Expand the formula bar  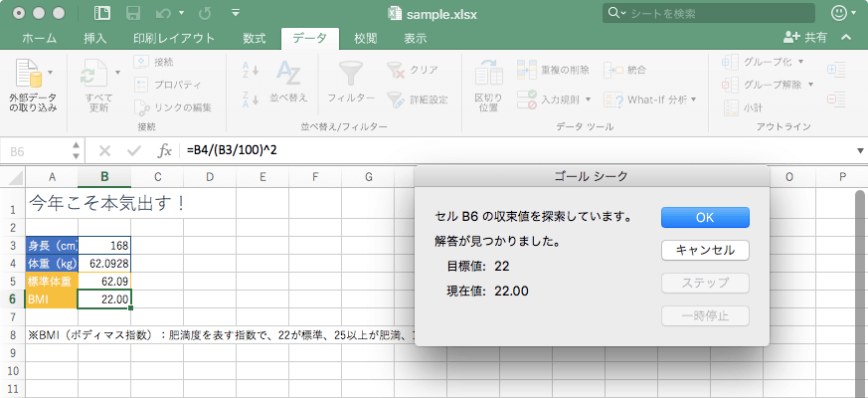[x=859, y=151]
